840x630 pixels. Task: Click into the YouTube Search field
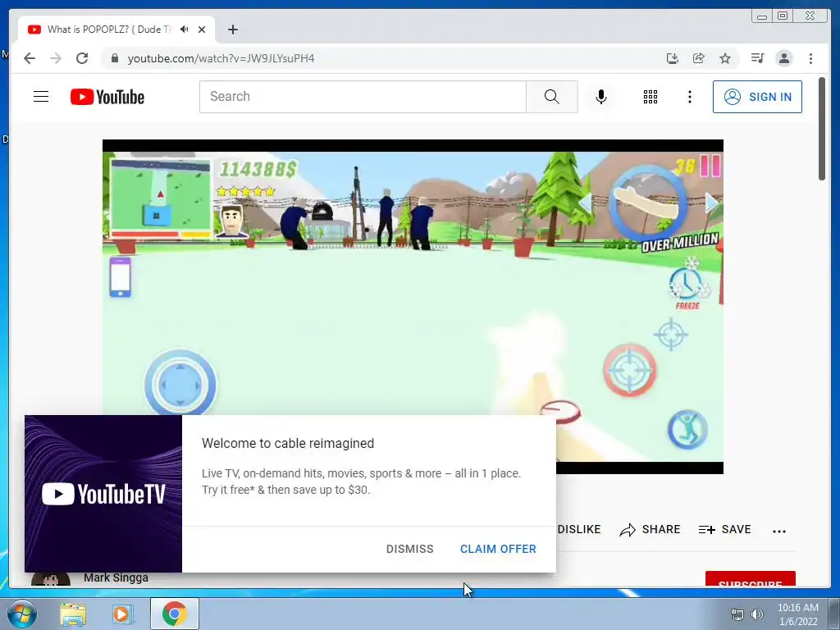363,97
